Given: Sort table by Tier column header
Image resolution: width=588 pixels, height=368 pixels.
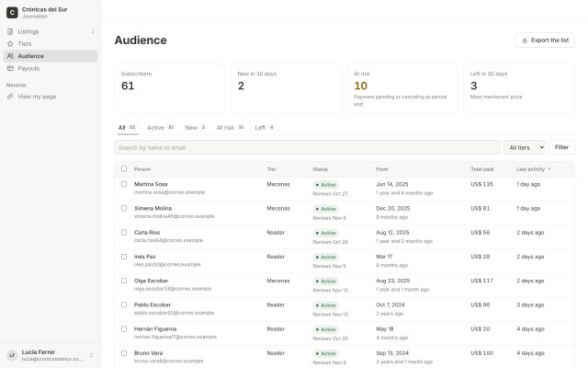Looking at the screenshot, I should coord(272,169).
